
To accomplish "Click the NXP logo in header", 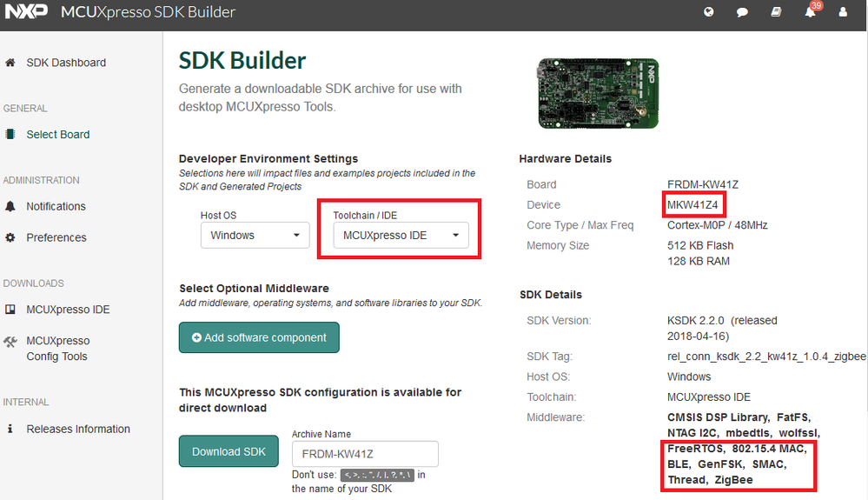I will pos(26,11).
